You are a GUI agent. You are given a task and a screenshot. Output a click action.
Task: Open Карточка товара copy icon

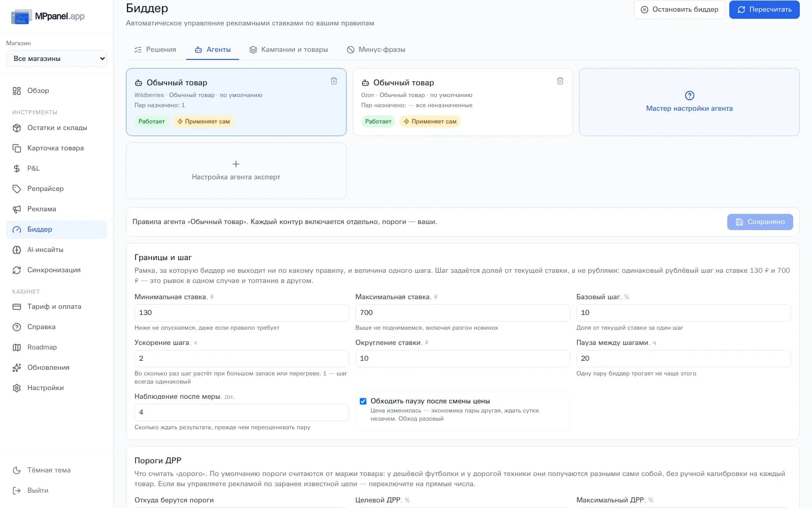point(17,148)
